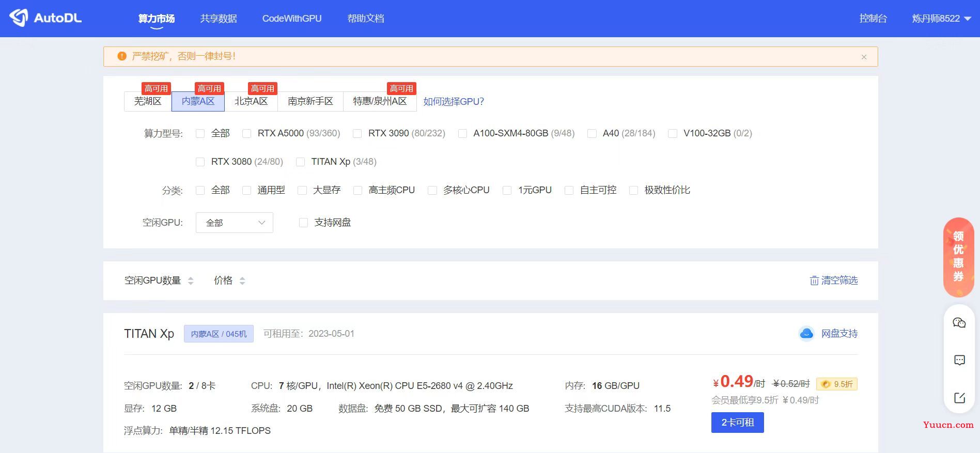Sort by 价格 arrows
This screenshot has width=980, height=453.
pos(242,280)
